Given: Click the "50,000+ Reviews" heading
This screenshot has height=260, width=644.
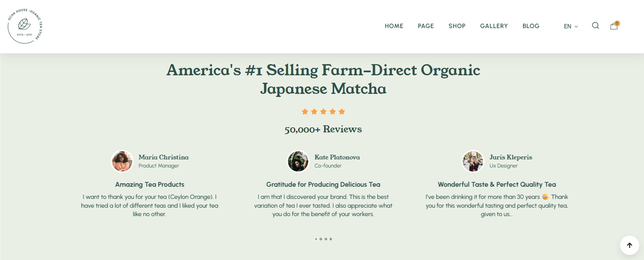Looking at the screenshot, I should (323, 129).
